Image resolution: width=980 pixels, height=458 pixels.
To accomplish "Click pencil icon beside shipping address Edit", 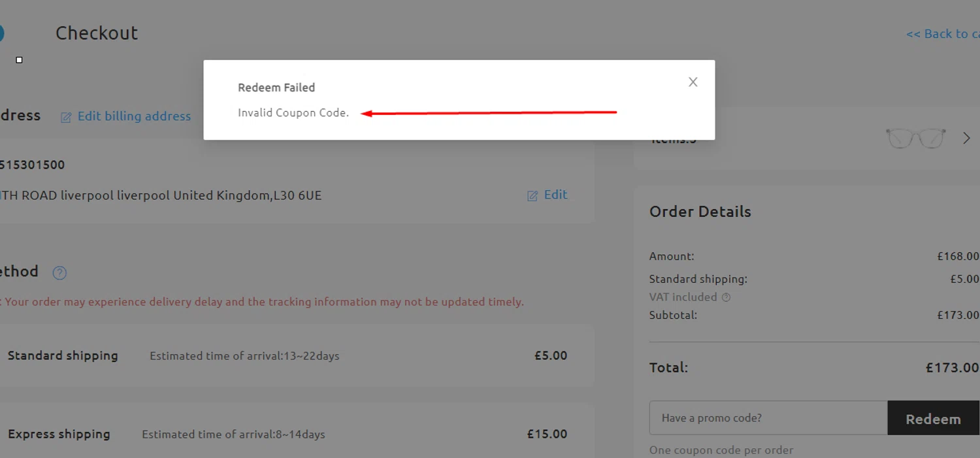I will [x=532, y=195].
